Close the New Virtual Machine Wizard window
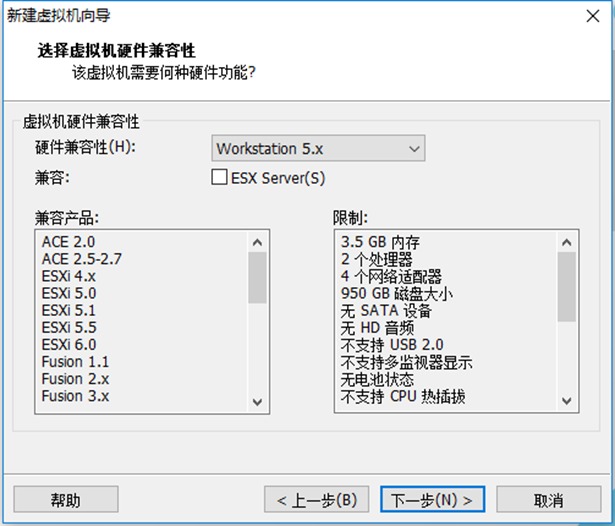Viewport: 615px width, 526px height. coord(593,16)
